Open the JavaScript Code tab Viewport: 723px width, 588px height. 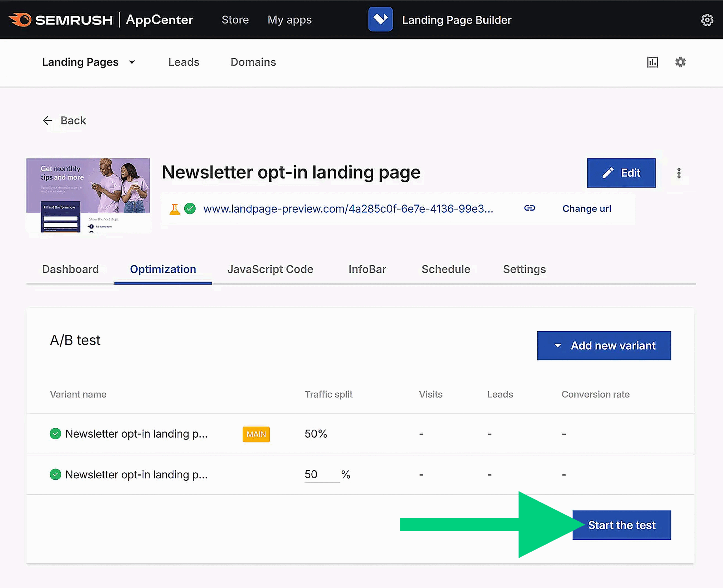pyautogui.click(x=270, y=269)
